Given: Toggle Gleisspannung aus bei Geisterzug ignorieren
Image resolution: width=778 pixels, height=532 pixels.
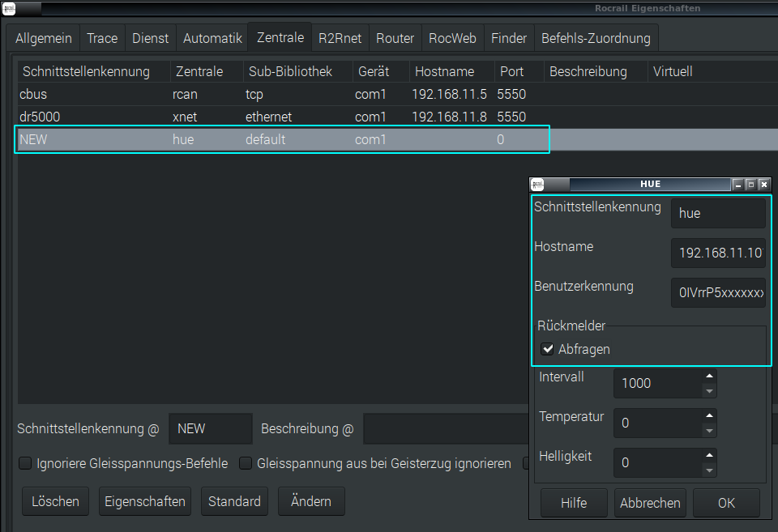Looking at the screenshot, I should click(246, 464).
